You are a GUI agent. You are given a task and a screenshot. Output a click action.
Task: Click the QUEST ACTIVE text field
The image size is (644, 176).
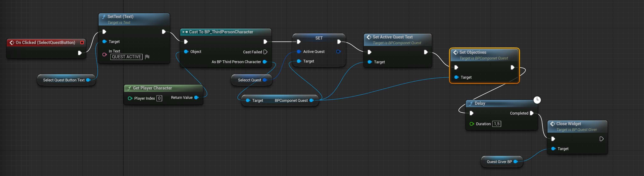[126, 57]
